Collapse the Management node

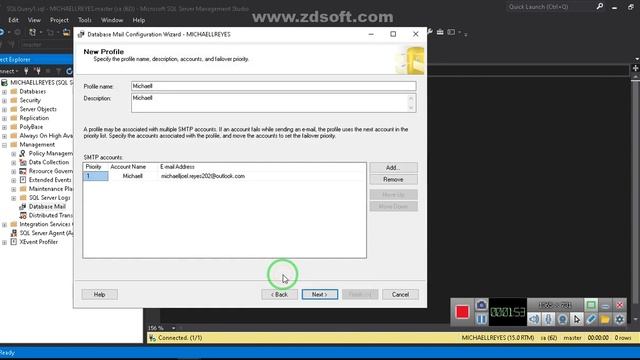[4, 145]
